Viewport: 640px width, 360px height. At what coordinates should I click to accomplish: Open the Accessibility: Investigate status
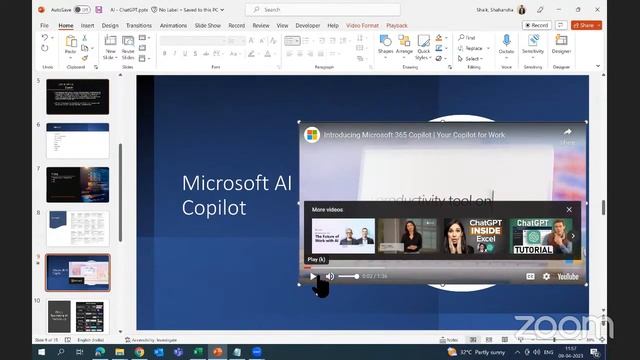(x=151, y=340)
